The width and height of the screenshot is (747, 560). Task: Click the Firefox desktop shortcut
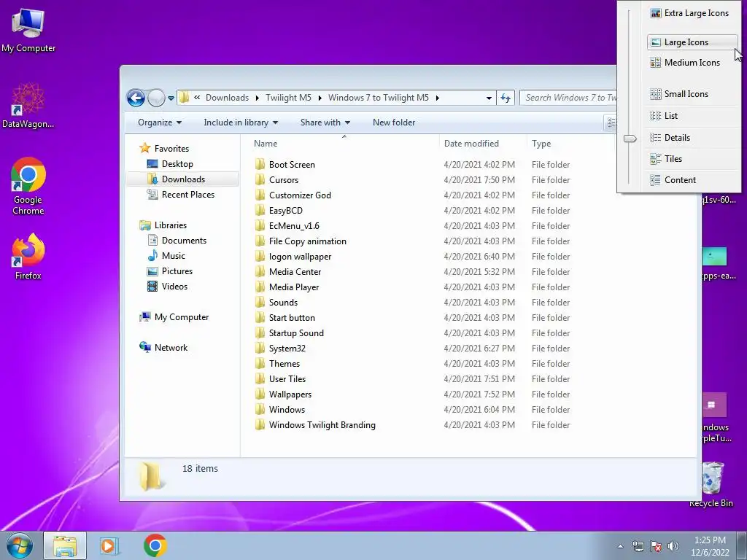click(28, 256)
